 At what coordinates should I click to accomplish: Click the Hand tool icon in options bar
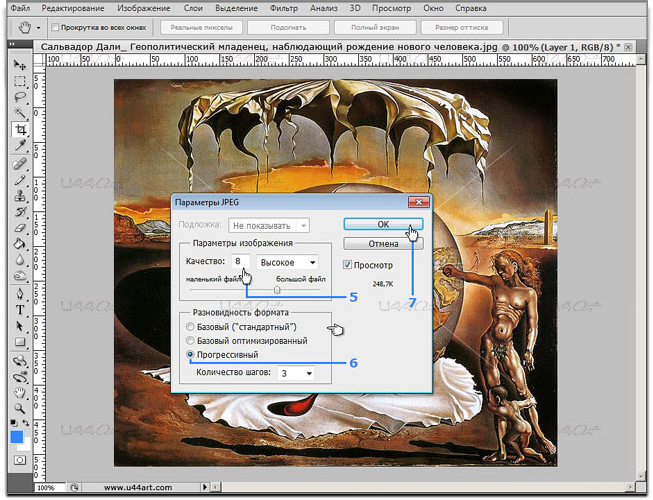click(x=25, y=28)
